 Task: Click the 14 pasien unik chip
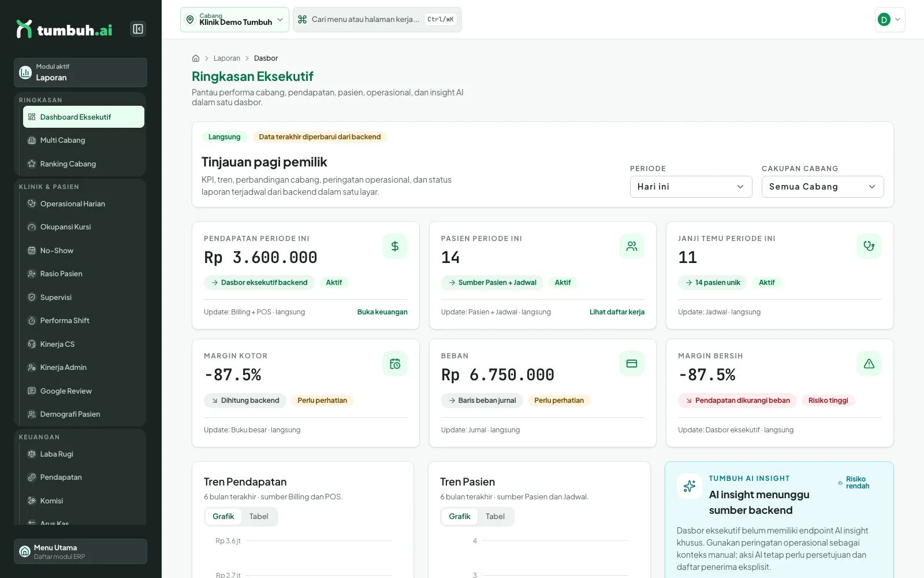pos(713,283)
